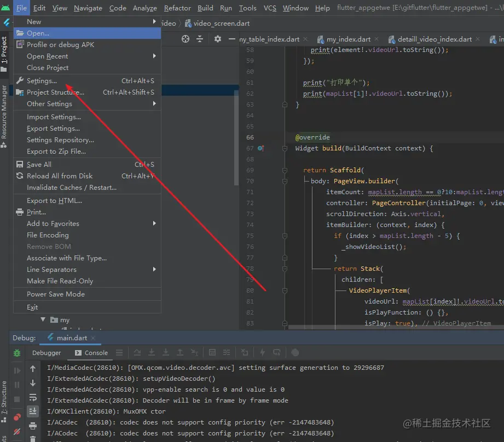Viewport: 504px width, 442px height.
Task: Click Invalidate Caches / Restart...
Action: pyautogui.click(x=72, y=187)
